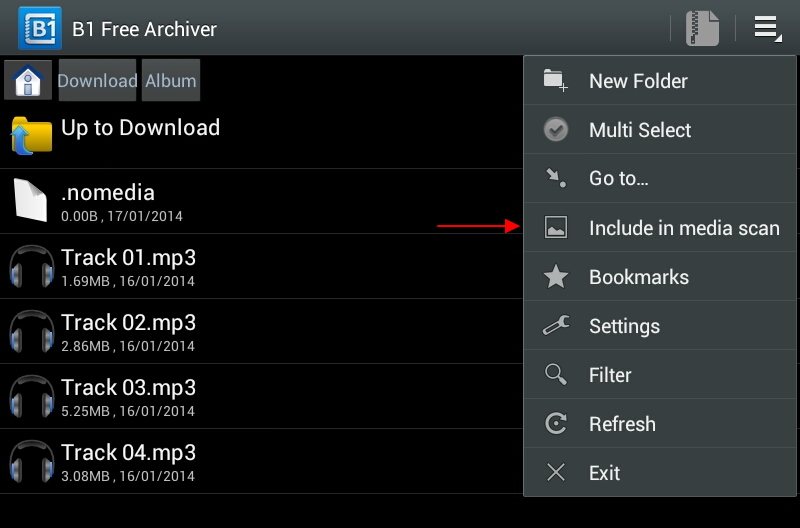
Task: Choose Exit menu entry
Action: pyautogui.click(x=660, y=472)
